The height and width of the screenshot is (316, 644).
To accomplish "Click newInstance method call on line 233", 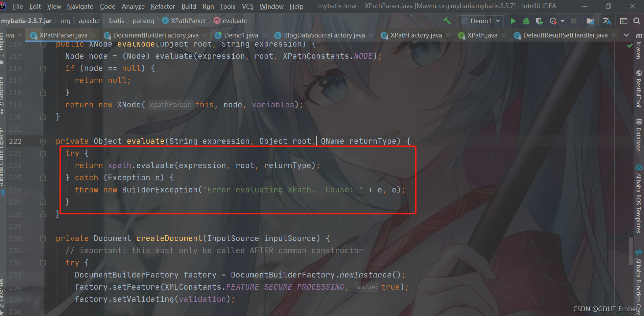I will click(x=365, y=275).
